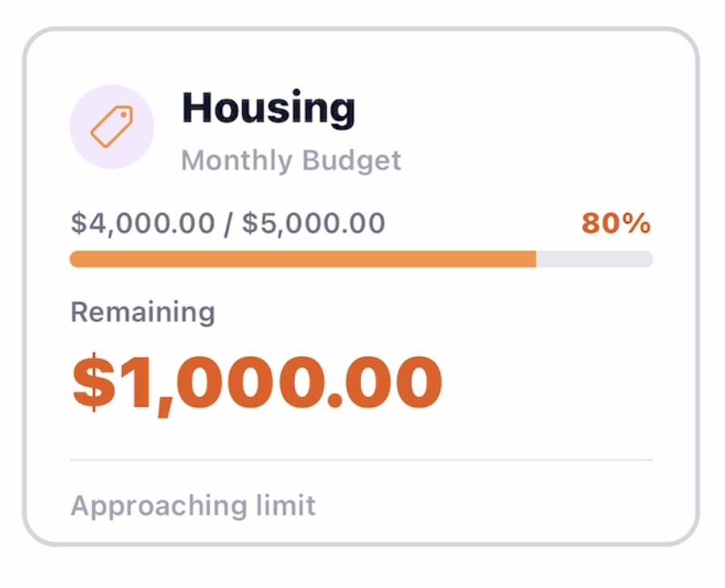The height and width of the screenshot is (588, 725).
Task: Select the Monthly Budget subtitle
Action: (291, 160)
